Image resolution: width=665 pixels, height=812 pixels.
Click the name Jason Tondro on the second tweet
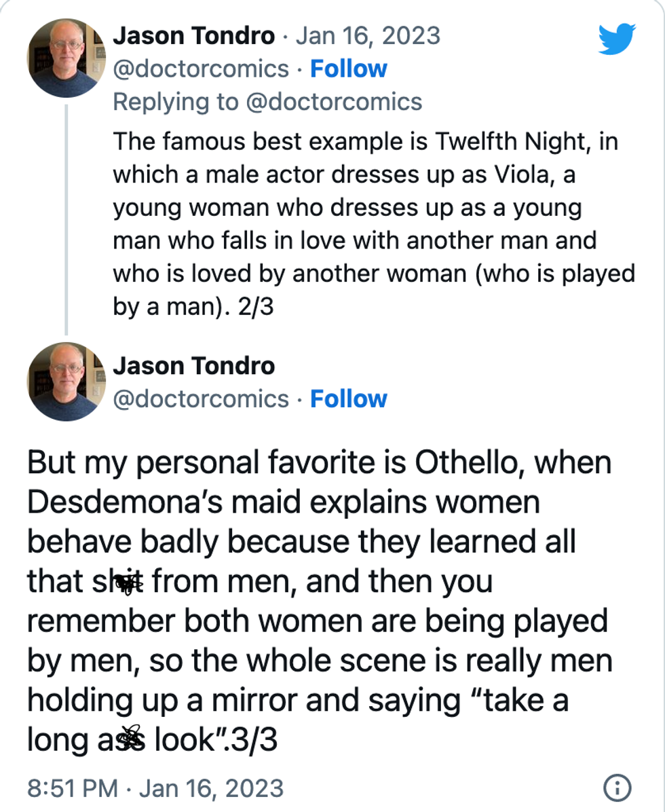tap(195, 366)
